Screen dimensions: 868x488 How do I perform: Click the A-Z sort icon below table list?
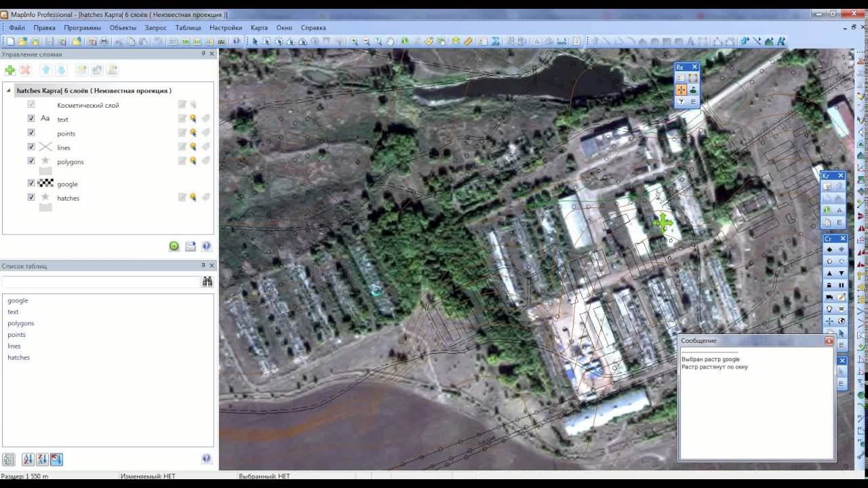coord(28,459)
